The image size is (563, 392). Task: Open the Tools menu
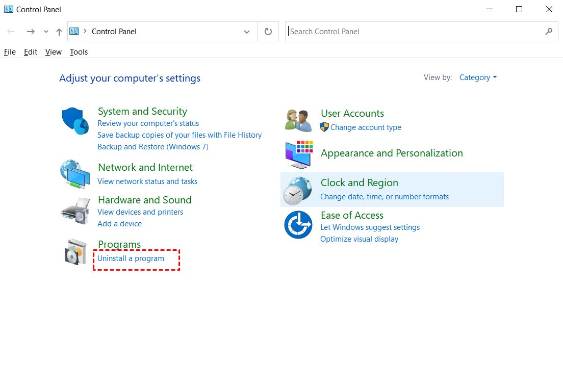click(x=79, y=52)
